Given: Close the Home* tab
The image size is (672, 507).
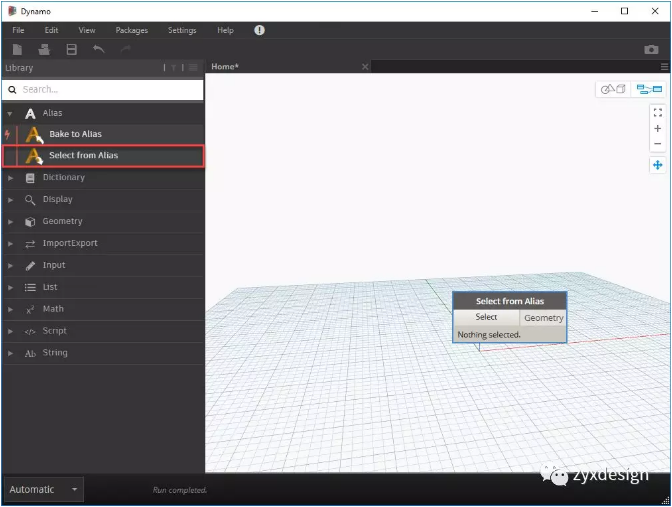Looking at the screenshot, I should coord(365,67).
